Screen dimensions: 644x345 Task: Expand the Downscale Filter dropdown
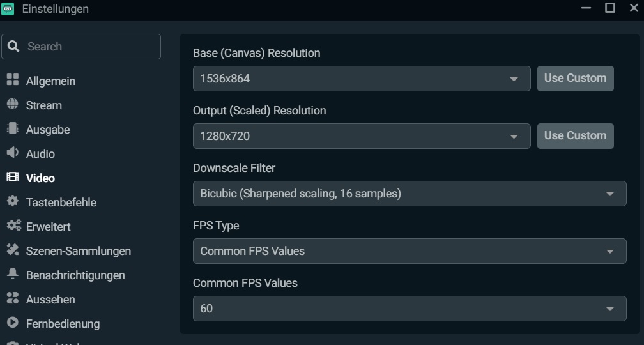tap(409, 194)
